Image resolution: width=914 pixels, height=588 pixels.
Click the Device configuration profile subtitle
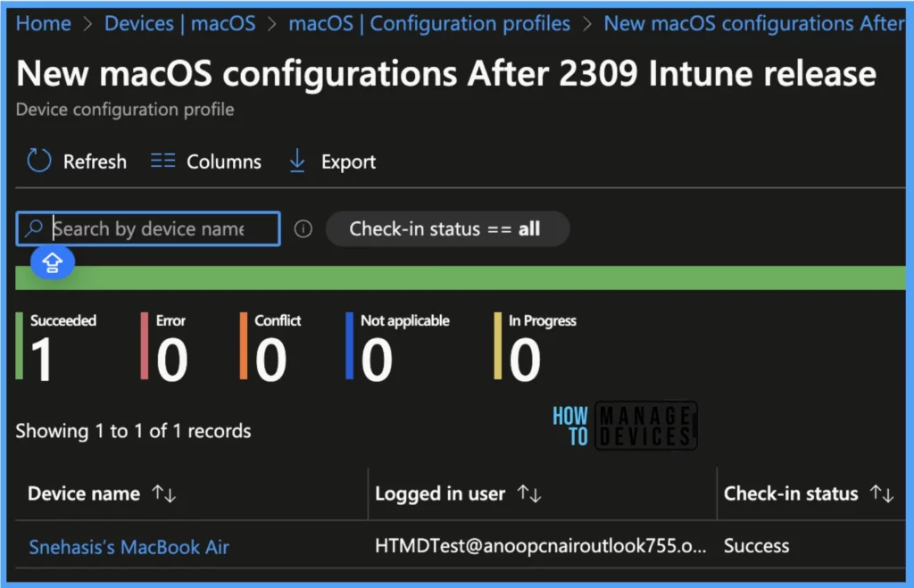[125, 110]
